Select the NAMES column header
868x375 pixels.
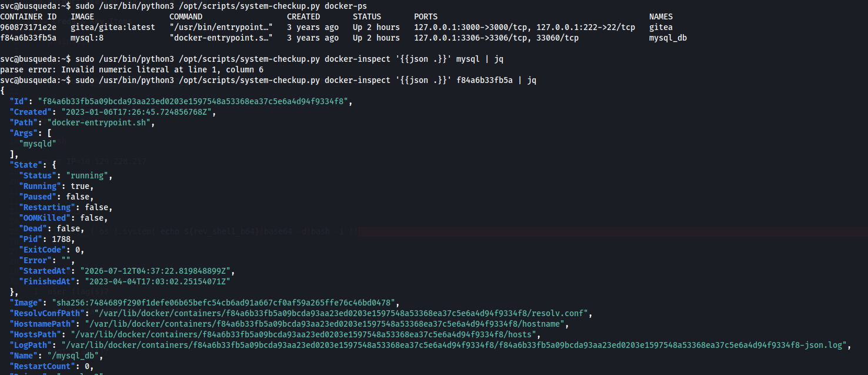[x=661, y=16]
